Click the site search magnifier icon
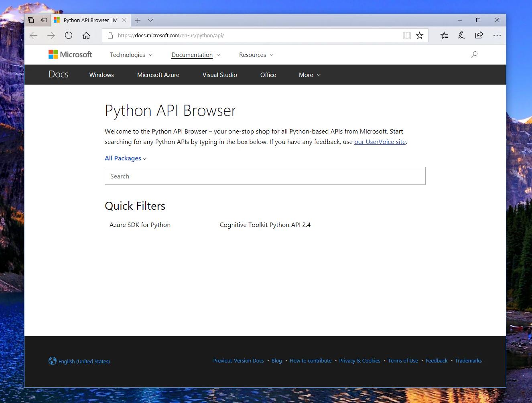532x403 pixels. point(474,55)
